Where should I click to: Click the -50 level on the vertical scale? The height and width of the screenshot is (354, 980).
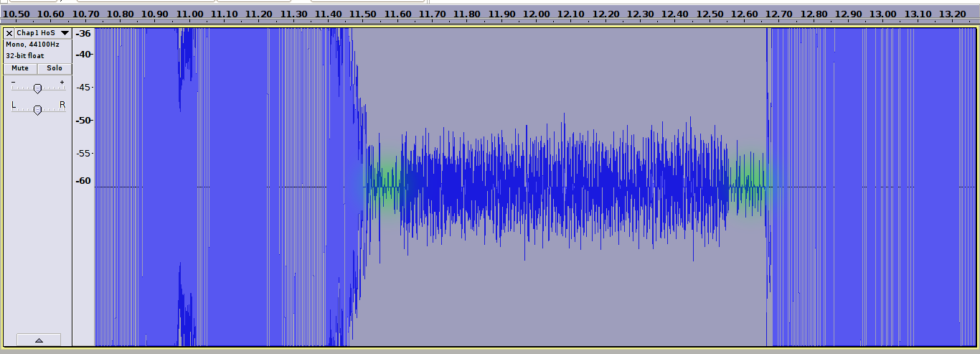84,120
